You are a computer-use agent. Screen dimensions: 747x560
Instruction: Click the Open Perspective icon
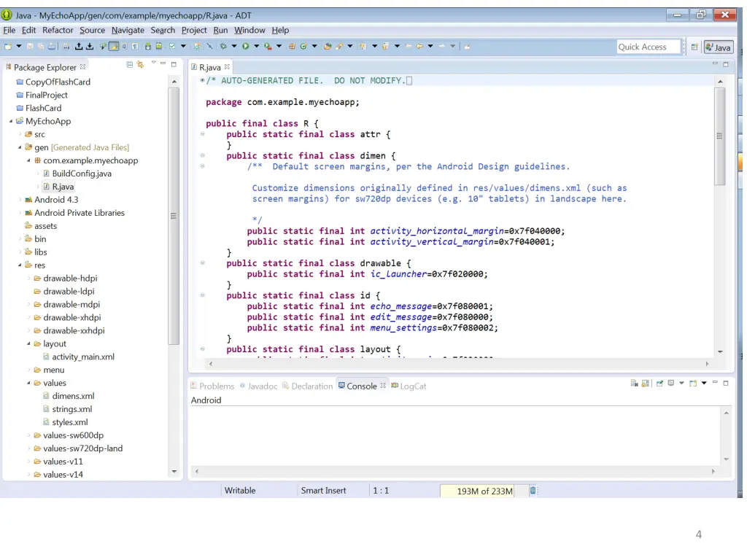pyautogui.click(x=694, y=47)
